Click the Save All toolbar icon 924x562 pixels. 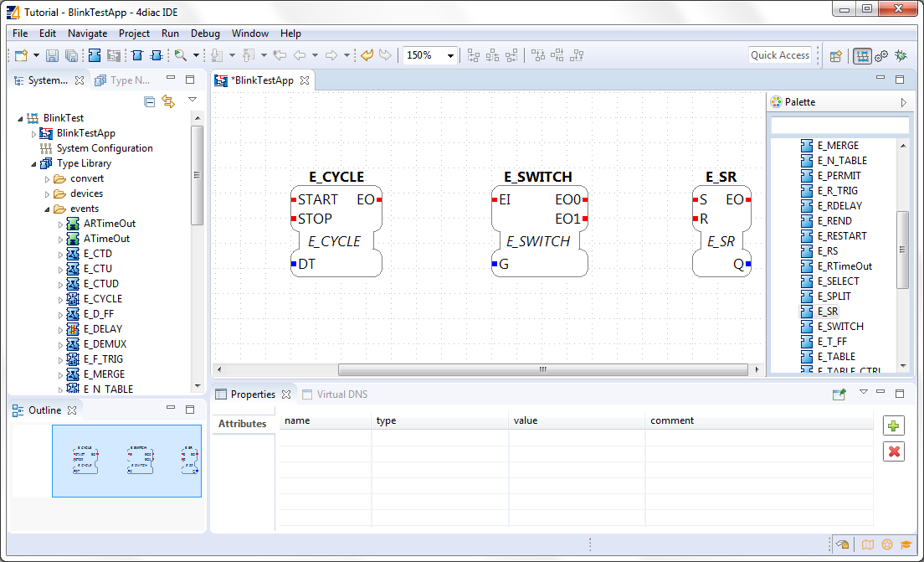[72, 54]
